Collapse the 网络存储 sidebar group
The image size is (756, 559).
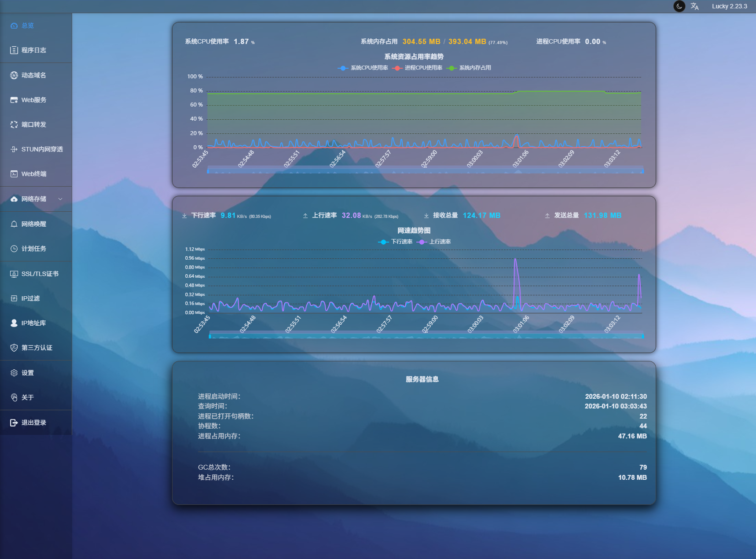[x=61, y=199]
